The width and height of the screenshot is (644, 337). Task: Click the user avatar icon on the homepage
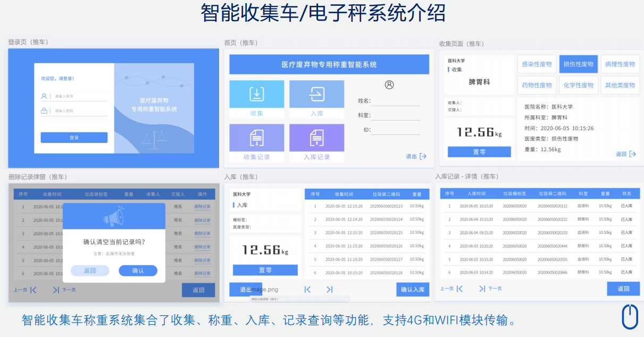(x=389, y=85)
